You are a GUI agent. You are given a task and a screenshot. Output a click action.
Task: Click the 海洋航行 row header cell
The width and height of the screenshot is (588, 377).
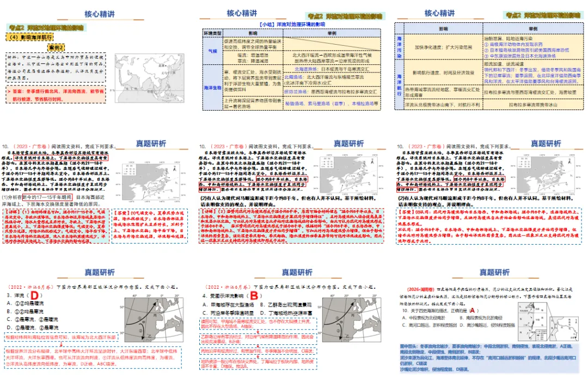[400, 85]
